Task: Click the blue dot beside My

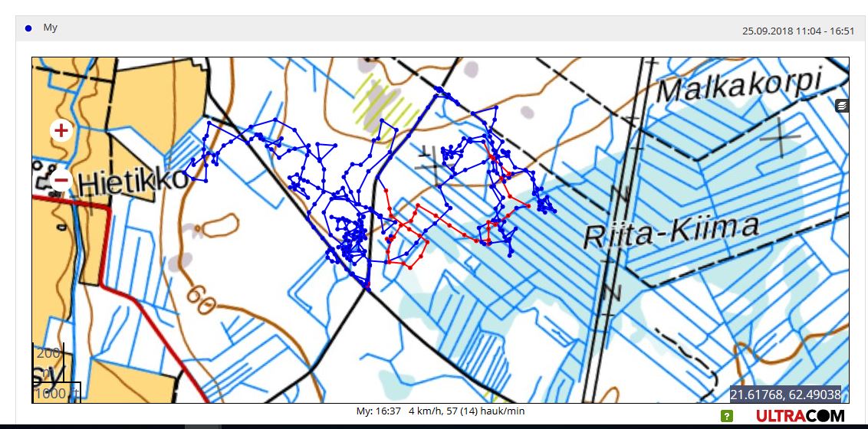Action: (x=28, y=28)
